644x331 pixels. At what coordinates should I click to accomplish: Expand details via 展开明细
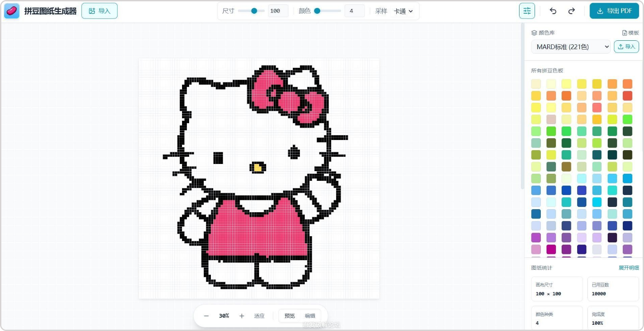click(x=628, y=268)
